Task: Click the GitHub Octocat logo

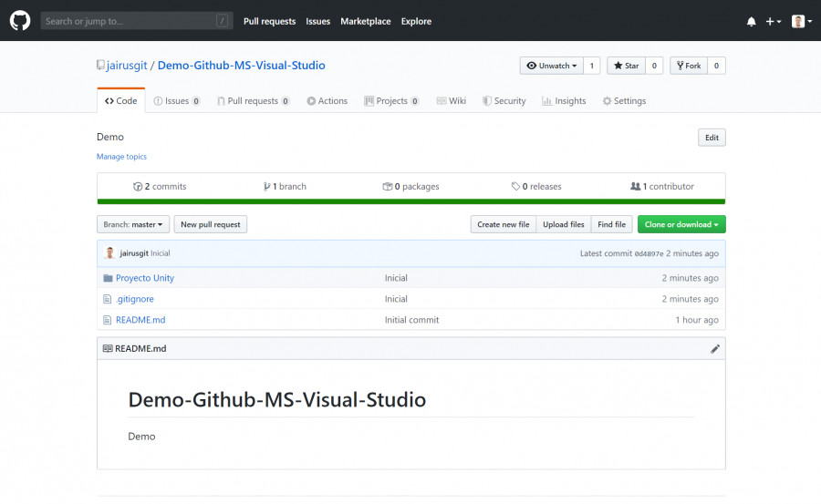Action: (20, 21)
